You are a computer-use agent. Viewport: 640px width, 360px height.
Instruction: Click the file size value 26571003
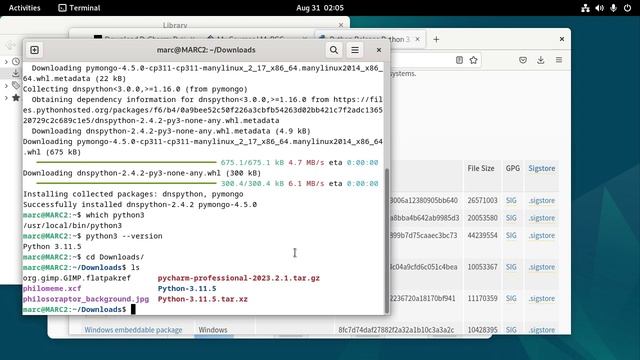(482, 200)
